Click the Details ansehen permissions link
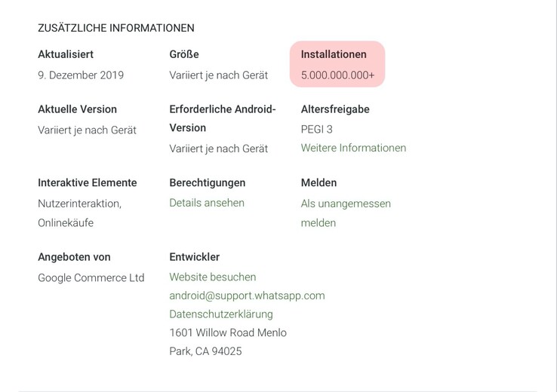The height and width of the screenshot is (392, 557). pyautogui.click(x=207, y=203)
